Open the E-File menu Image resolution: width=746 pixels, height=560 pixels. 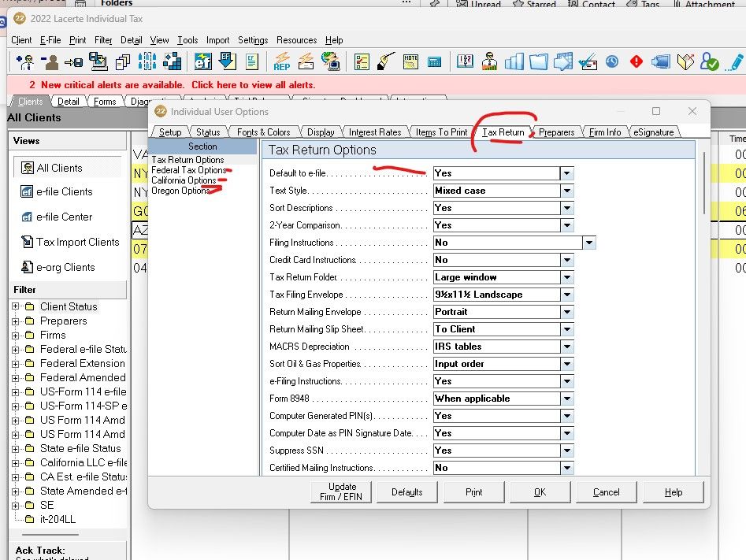(50, 40)
